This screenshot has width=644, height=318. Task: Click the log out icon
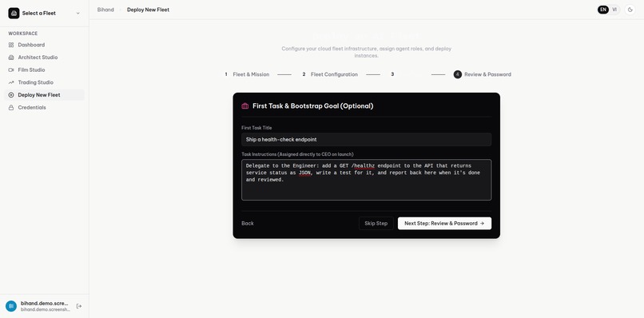79,306
